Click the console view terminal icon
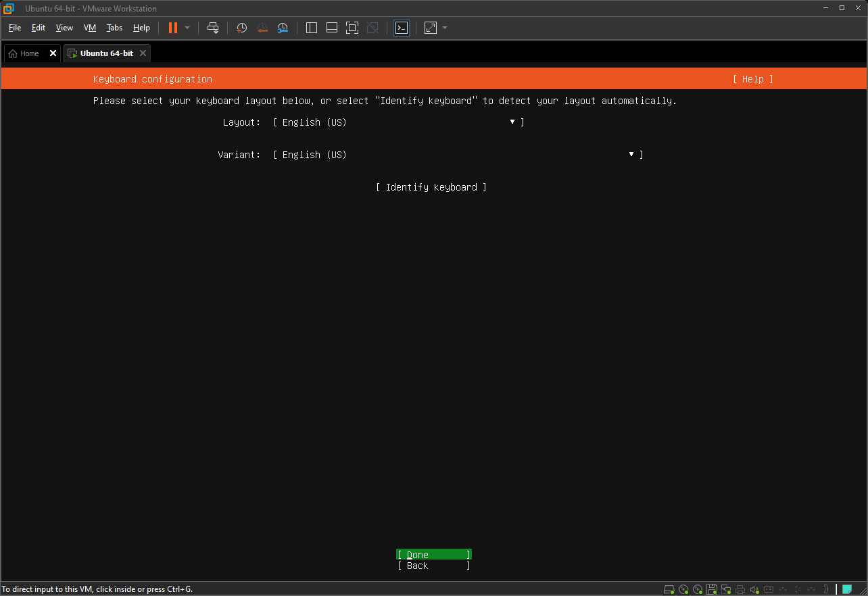The height and width of the screenshot is (596, 868). point(402,28)
